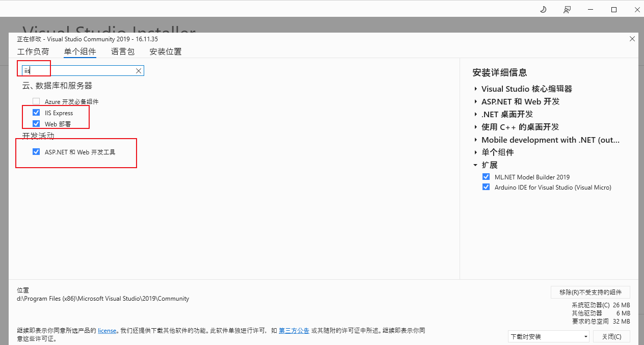644x345 pixels.
Task: Click the 系统驱动器(C) 26 MB entry
Action: [601, 305]
